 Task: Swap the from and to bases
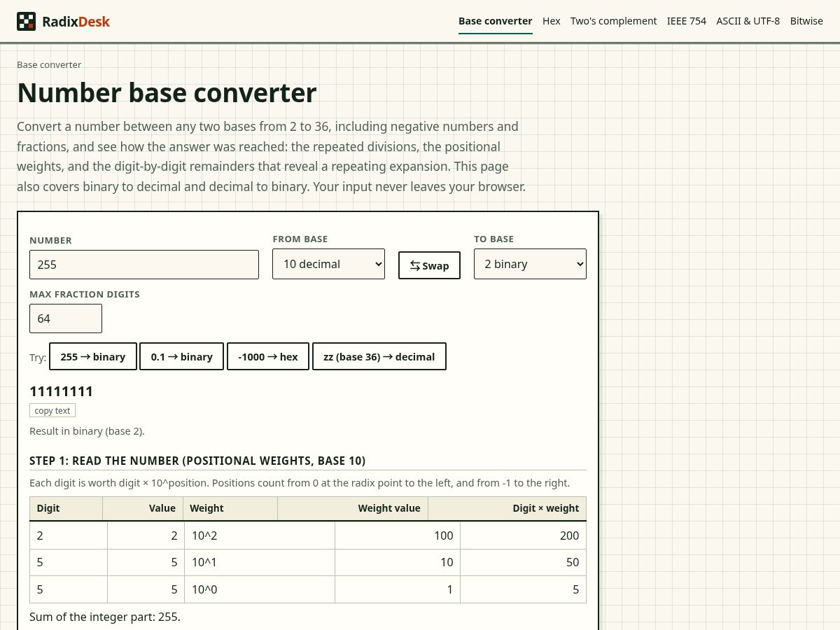[x=429, y=265]
